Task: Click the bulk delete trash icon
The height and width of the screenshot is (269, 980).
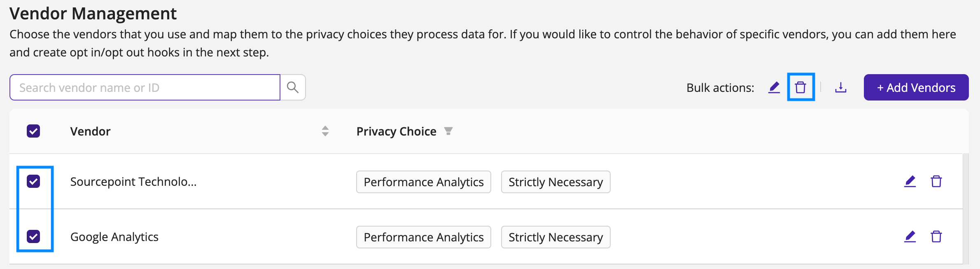Action: coord(800,87)
